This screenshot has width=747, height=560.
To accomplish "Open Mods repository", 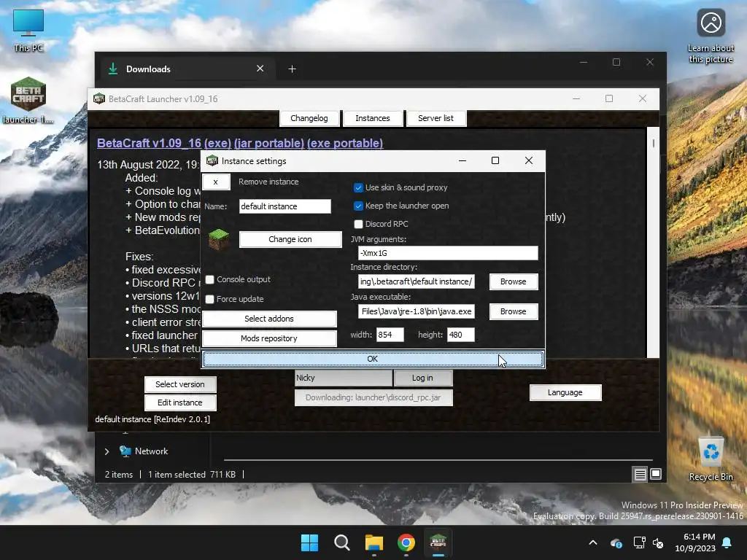I will [269, 338].
